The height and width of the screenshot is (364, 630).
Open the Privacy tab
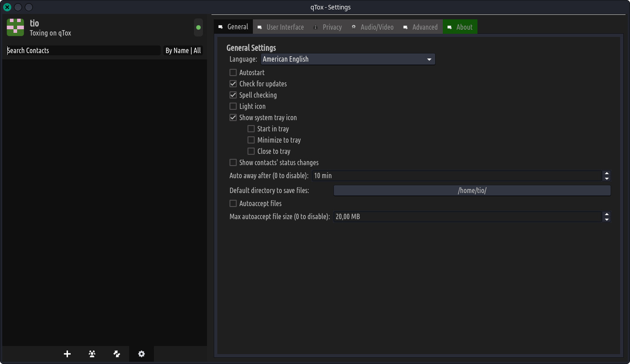tap(328, 27)
